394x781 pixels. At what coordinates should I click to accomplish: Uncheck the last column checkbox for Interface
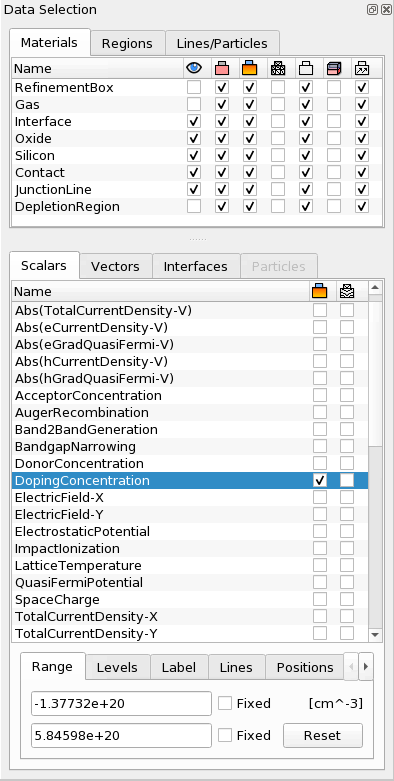[362, 122]
